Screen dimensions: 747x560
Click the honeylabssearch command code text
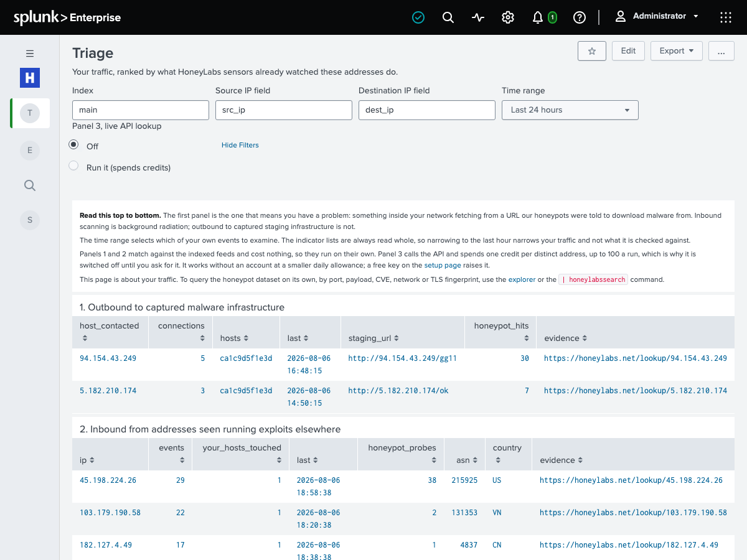(x=593, y=280)
